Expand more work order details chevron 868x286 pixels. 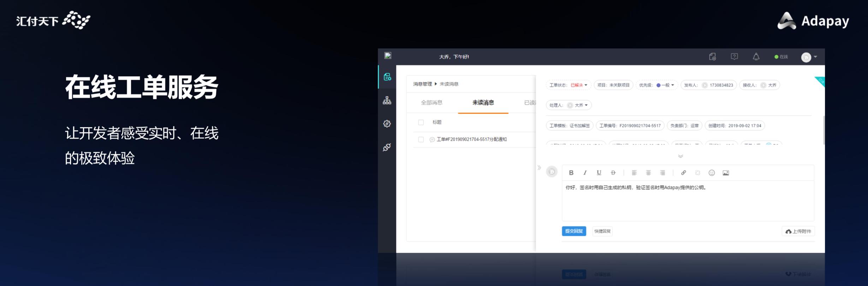(x=680, y=156)
